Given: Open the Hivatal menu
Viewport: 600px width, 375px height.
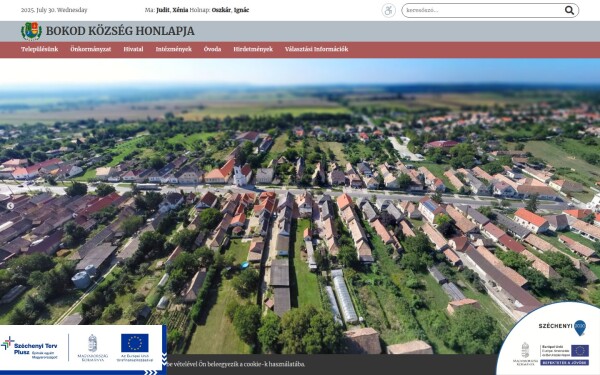Looking at the screenshot, I should pos(133,49).
